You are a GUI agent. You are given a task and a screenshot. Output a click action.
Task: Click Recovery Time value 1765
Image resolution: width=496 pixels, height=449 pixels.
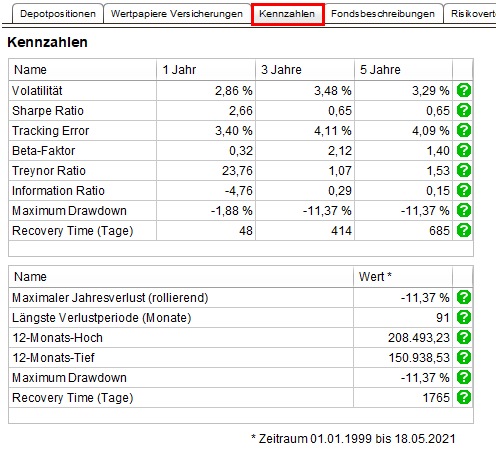click(x=436, y=398)
